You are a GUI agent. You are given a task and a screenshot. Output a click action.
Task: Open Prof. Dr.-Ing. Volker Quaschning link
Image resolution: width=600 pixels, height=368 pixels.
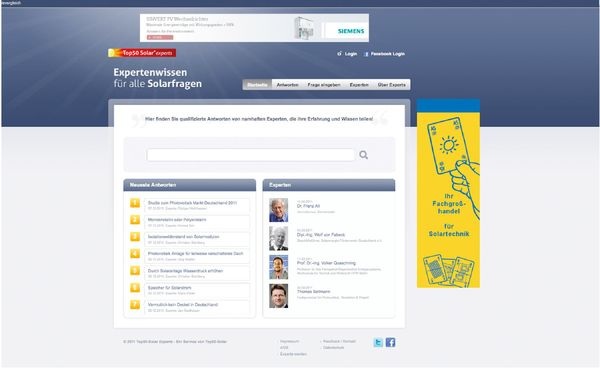[326, 263]
